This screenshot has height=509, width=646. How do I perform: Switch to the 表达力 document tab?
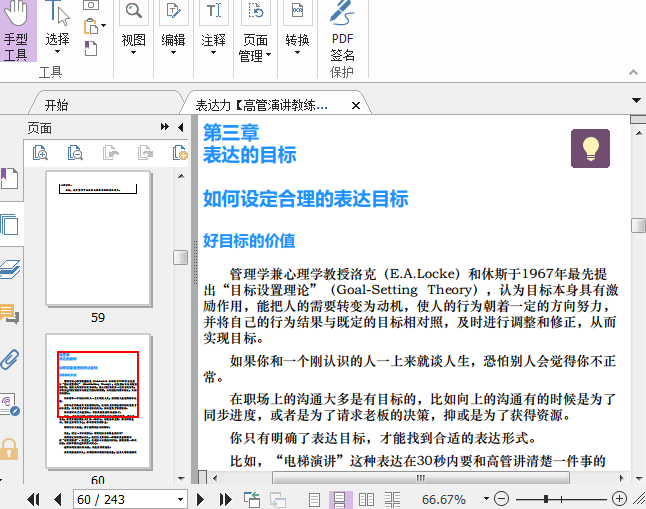pyautogui.click(x=261, y=106)
